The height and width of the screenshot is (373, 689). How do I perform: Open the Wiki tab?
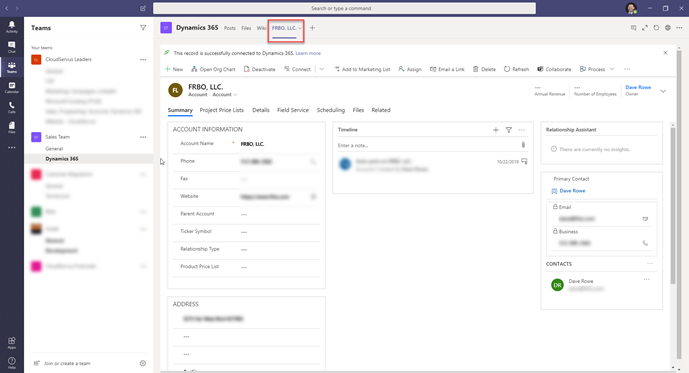tap(261, 28)
